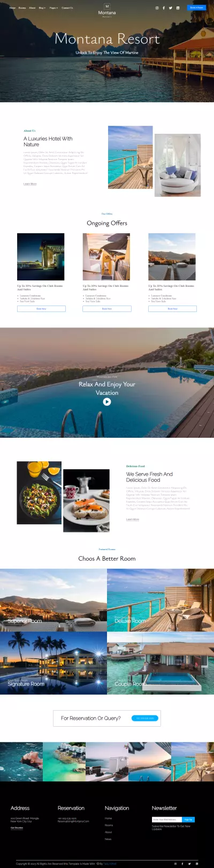Viewport: 214px width, 868px height.
Task: Open Get Direction link in footer
Action: pyautogui.click(x=17, y=828)
